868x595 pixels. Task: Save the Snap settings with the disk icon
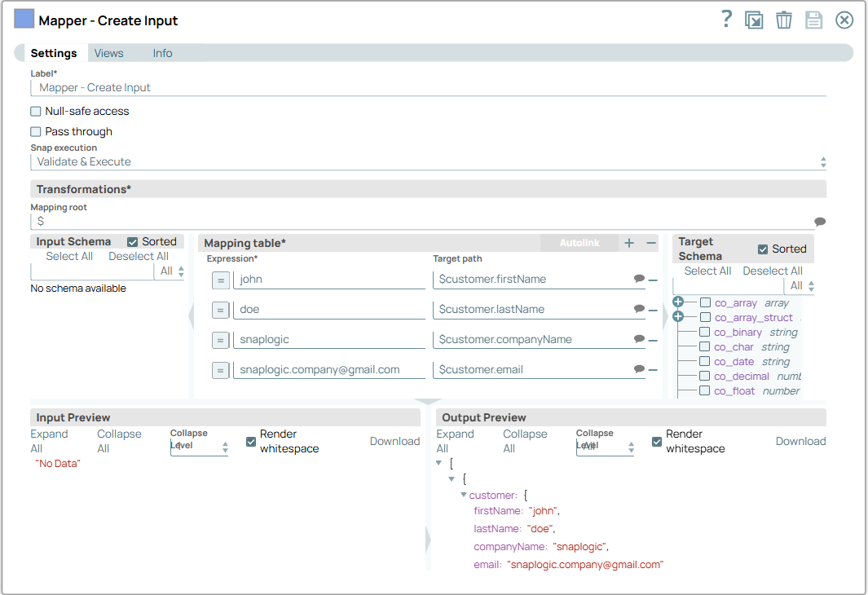(813, 19)
